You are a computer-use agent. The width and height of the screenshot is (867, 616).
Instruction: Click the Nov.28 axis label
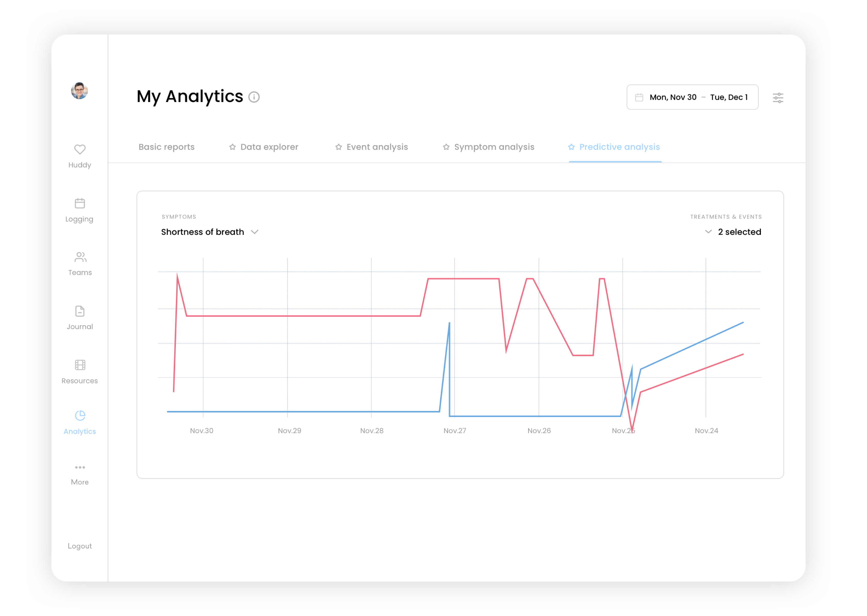tap(372, 431)
